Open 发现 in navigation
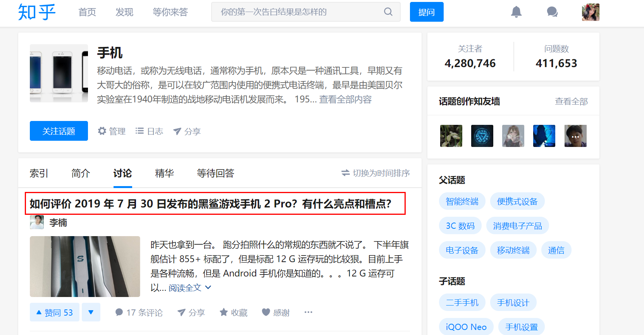 coord(124,12)
